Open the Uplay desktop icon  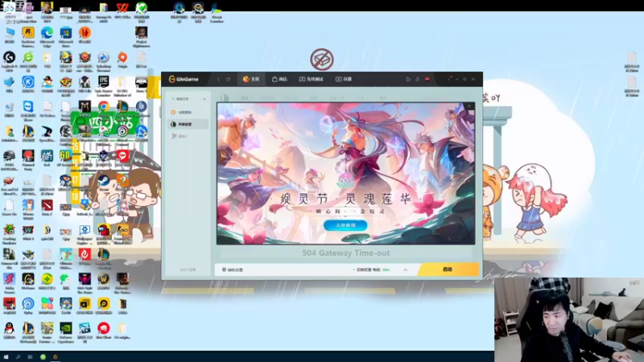point(28,306)
